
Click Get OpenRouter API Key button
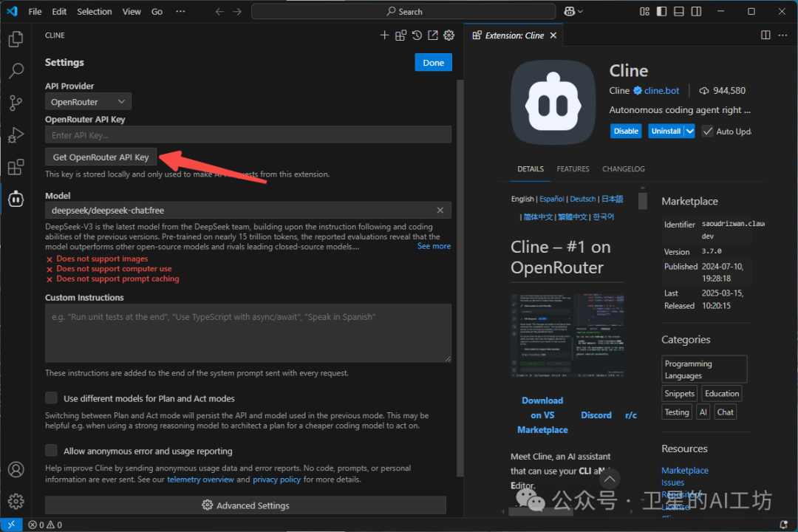tap(100, 157)
